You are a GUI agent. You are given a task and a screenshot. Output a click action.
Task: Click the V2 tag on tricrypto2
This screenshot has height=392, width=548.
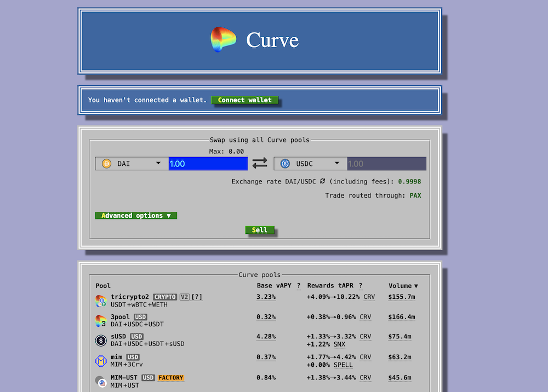(x=184, y=297)
